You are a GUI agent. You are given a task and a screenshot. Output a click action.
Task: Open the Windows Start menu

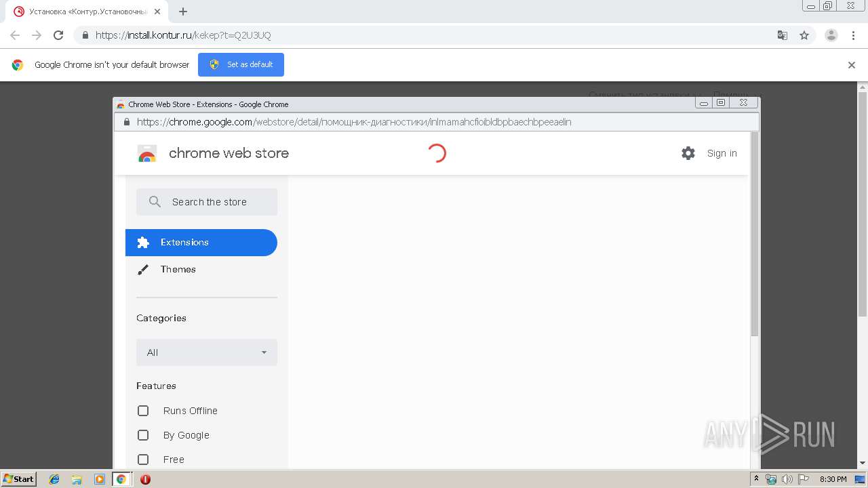(x=19, y=479)
